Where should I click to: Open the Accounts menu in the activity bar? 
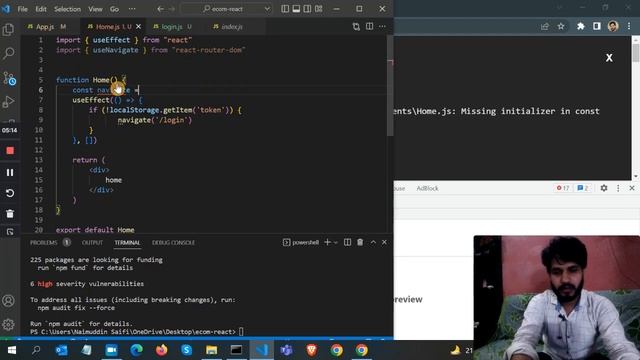[8, 301]
